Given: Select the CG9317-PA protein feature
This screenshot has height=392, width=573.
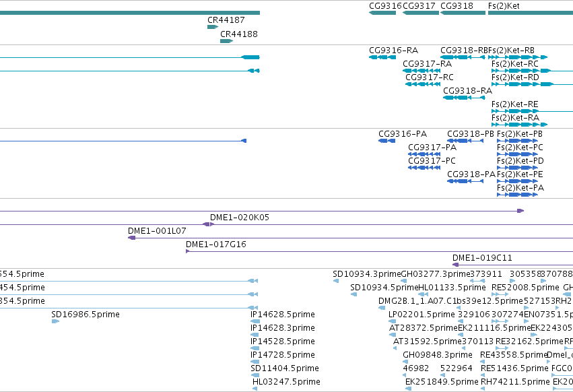Looking at the screenshot, I should point(424,154).
